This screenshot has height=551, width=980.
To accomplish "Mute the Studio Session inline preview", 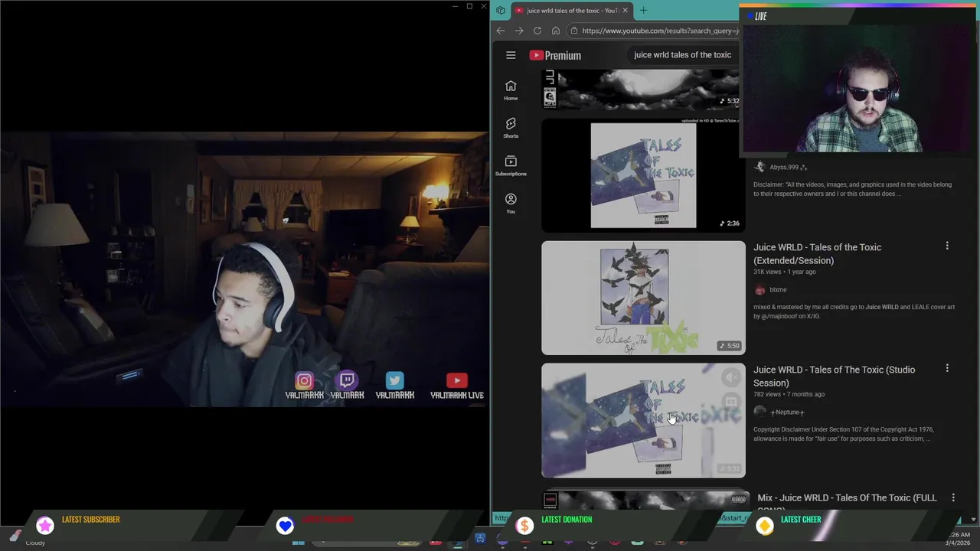I will [731, 377].
